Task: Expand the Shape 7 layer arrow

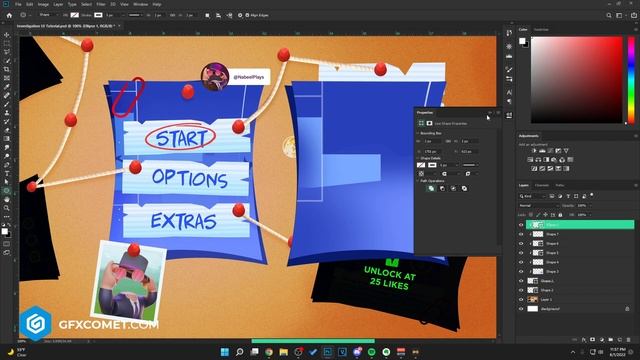Action: click(530, 234)
